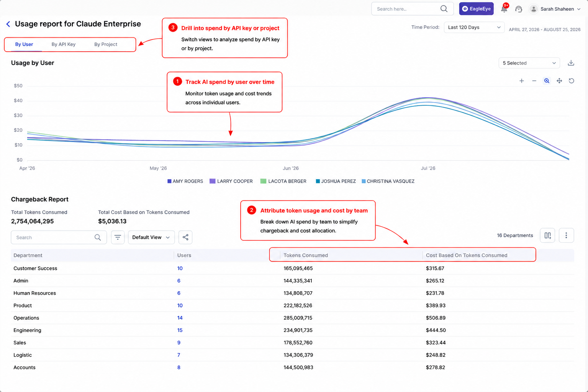588x392 pixels.
Task: Click the 222,182,526 tokens cell
Action: pos(298,305)
